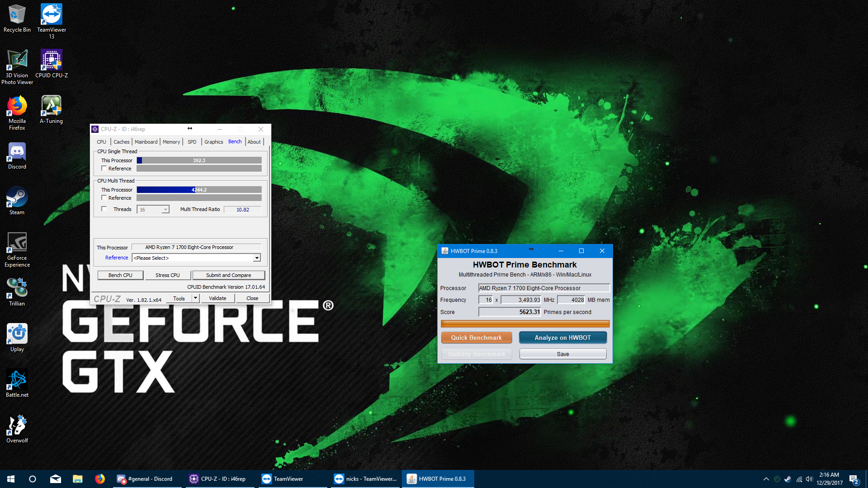This screenshot has width=868, height=488.
Task: Open Uplay desktop shortcut
Action: pos(17,338)
